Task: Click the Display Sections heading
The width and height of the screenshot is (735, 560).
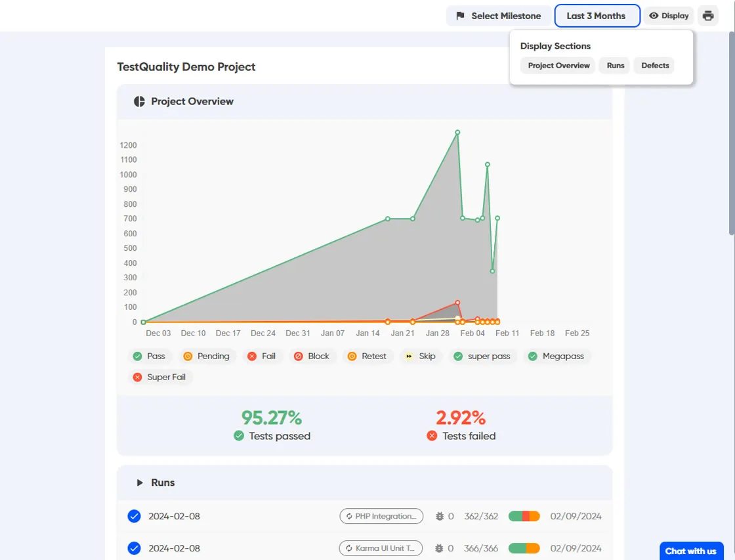Action: coord(555,46)
